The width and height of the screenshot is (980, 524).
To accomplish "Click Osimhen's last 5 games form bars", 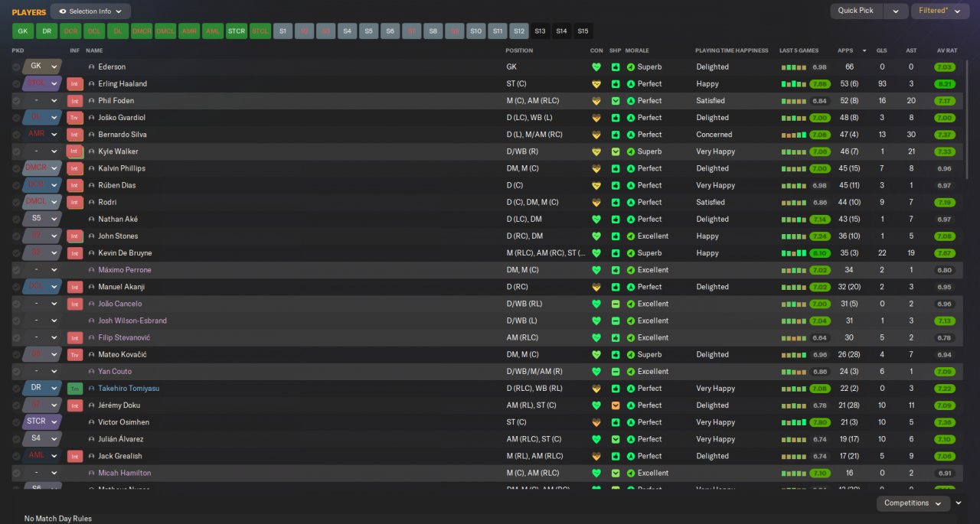I will 794,422.
